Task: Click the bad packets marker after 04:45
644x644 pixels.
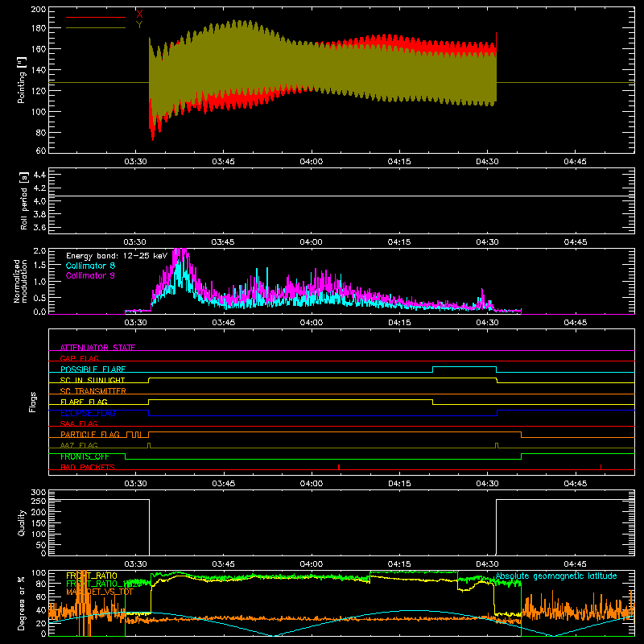Action: point(601,467)
